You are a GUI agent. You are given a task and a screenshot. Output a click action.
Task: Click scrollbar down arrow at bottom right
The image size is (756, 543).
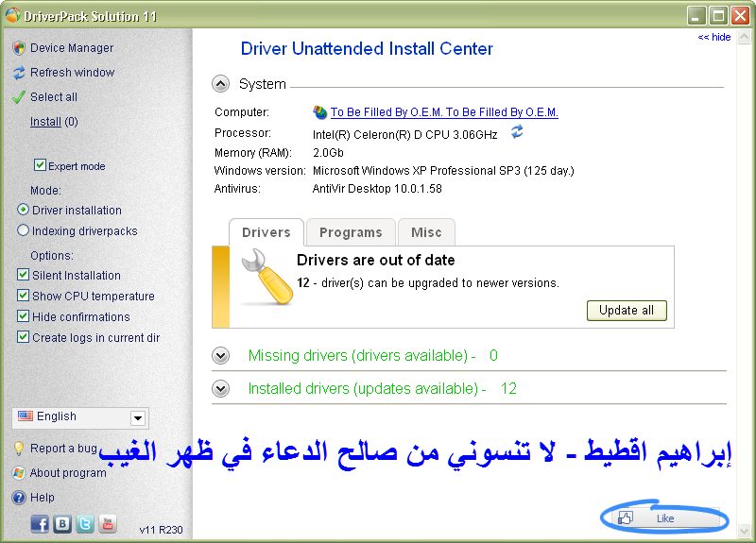[x=745, y=531]
